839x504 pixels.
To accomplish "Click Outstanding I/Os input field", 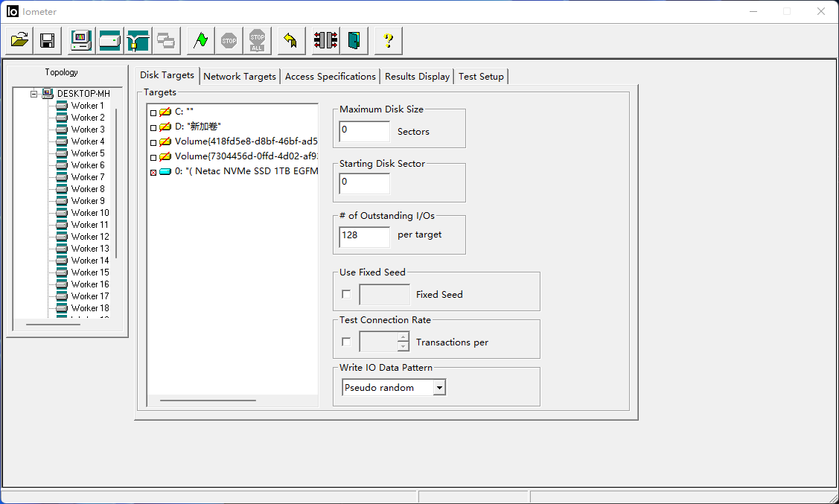I will pyautogui.click(x=364, y=237).
